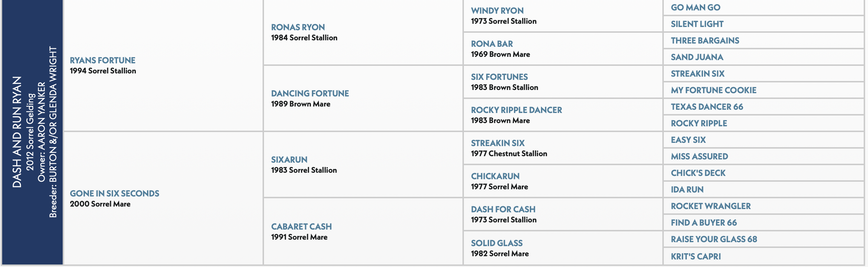This screenshot has width=868, height=267.
Task: Open the SIXARUN pedigree entry
Action: (289, 160)
